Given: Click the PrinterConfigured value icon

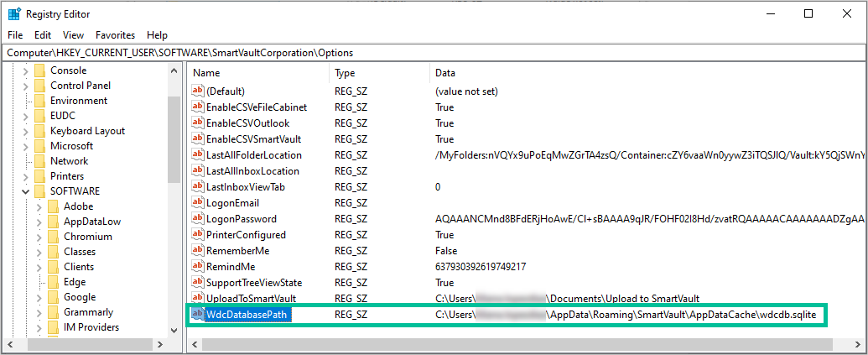Looking at the screenshot, I should click(x=198, y=235).
